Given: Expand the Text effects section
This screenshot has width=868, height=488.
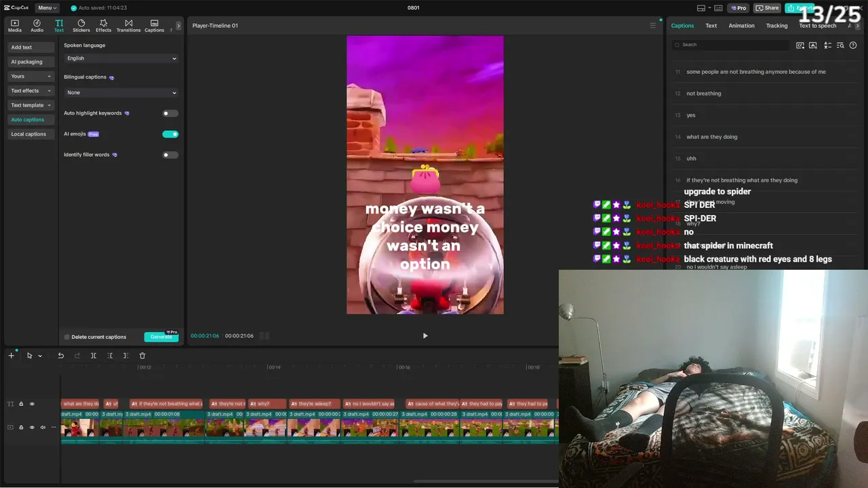Looking at the screenshot, I should (x=31, y=91).
